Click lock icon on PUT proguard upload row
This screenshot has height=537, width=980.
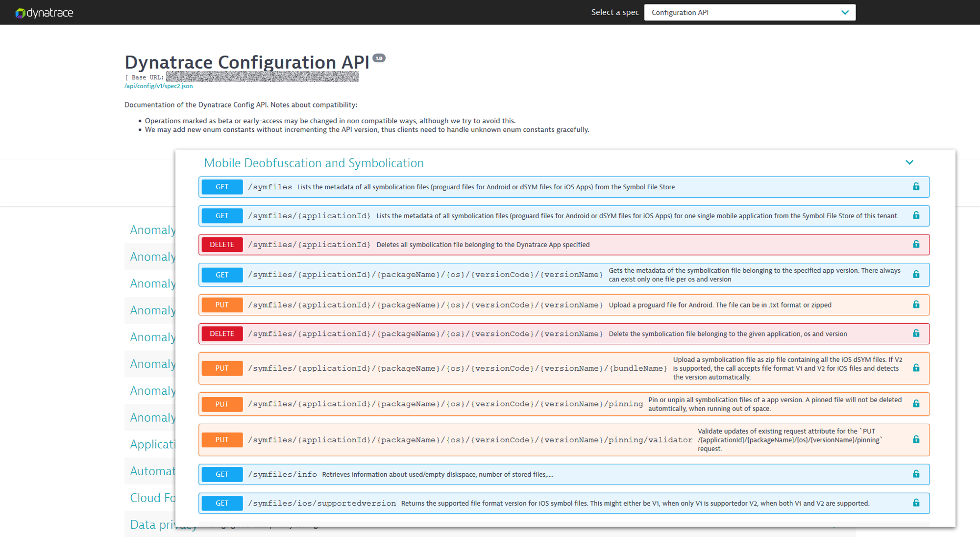tap(916, 305)
